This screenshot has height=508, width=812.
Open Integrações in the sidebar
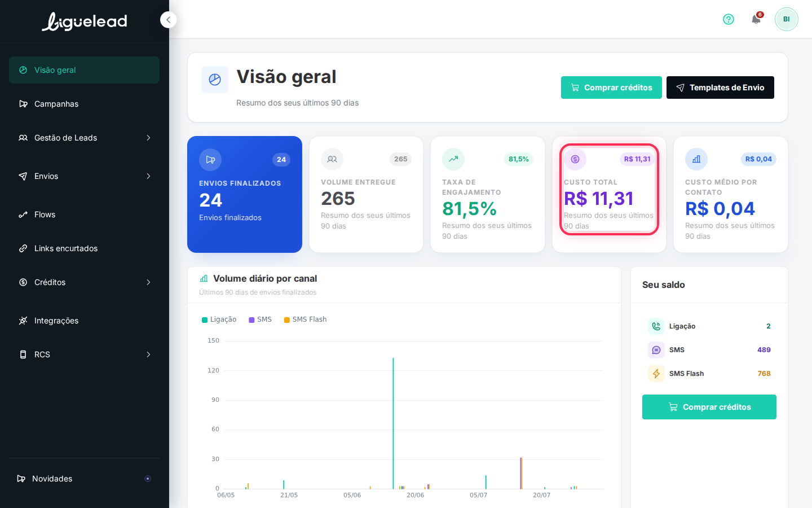84,321
